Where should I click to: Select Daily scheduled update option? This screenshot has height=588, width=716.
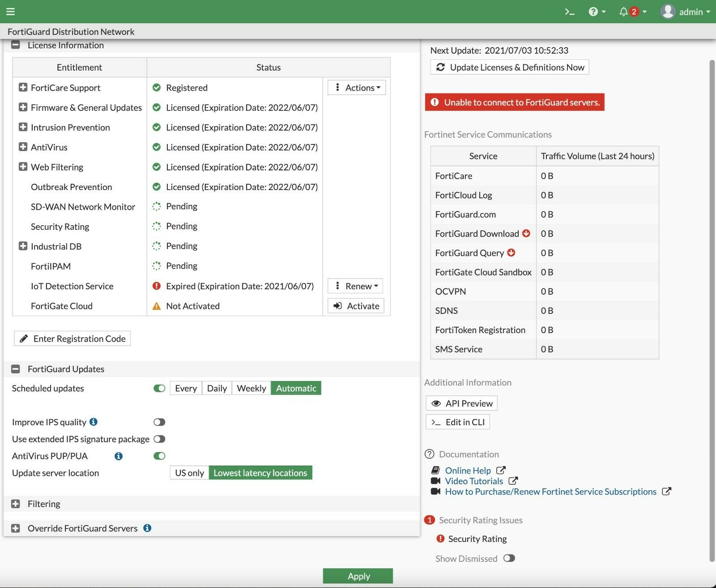(x=217, y=388)
